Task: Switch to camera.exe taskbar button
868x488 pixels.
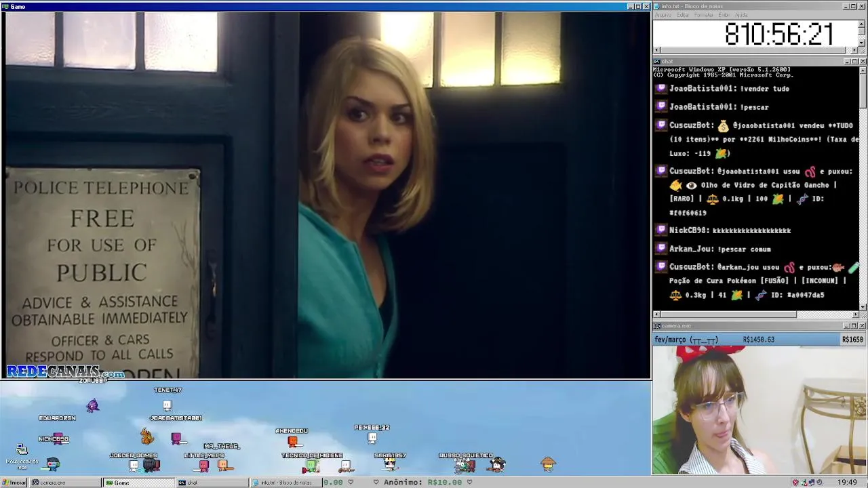Action: 65,483
